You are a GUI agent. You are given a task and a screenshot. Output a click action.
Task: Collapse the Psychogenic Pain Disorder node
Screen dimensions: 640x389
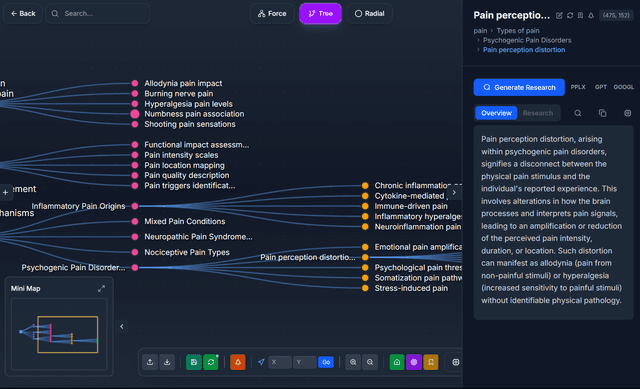[135, 268]
